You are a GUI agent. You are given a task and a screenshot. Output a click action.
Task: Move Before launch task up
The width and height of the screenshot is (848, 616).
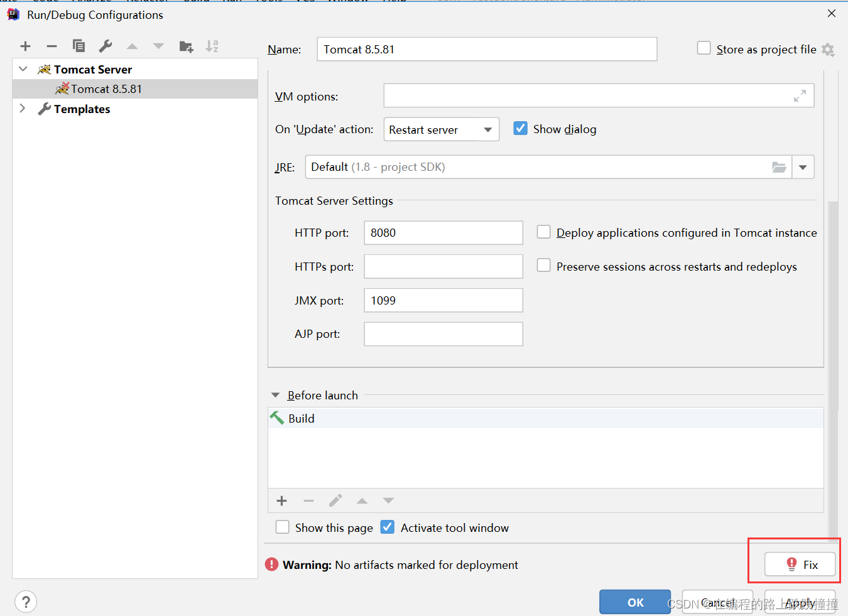click(x=362, y=500)
